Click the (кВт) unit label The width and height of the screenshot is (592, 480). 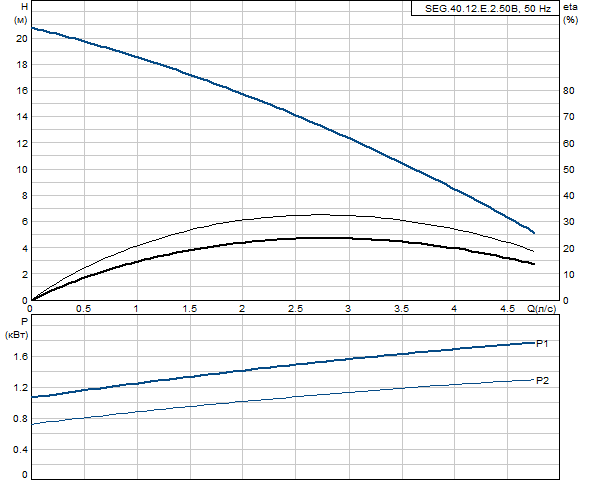coord(17,335)
